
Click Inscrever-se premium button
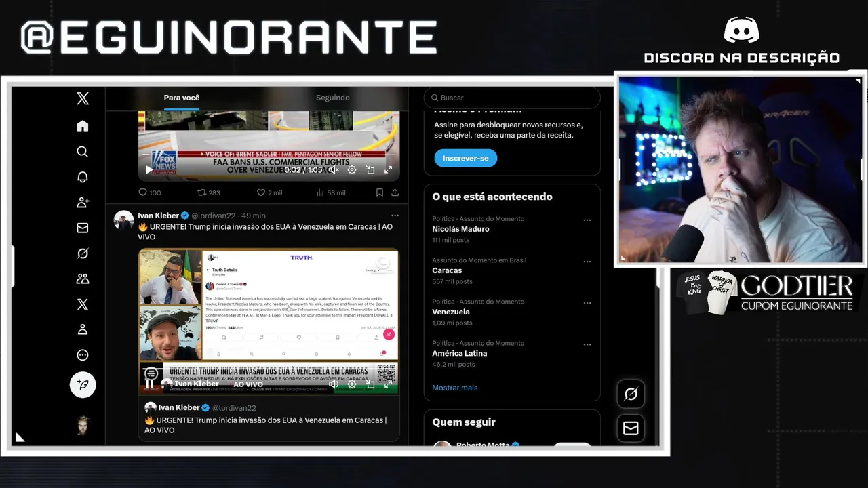click(466, 158)
